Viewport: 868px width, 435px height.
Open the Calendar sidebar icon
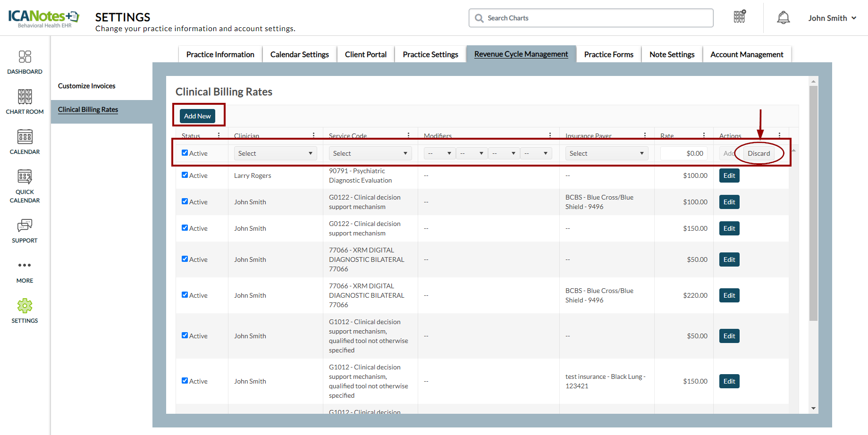pos(25,137)
